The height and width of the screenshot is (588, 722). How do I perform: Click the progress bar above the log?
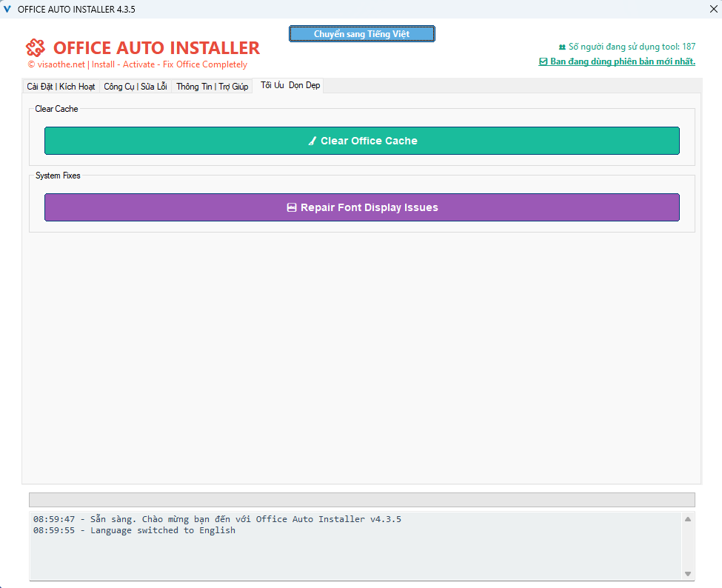tap(362, 500)
